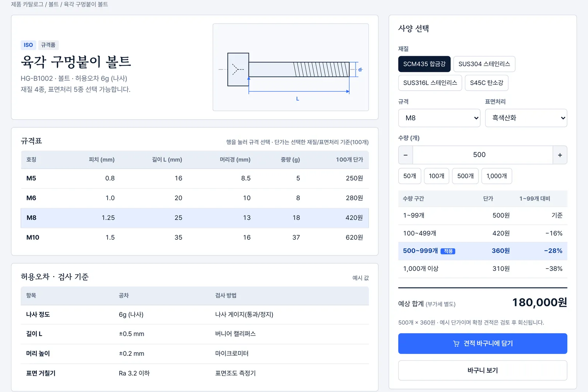Click the 길이 L (mm) column header
The width and height of the screenshot is (588, 392).
[167, 160]
